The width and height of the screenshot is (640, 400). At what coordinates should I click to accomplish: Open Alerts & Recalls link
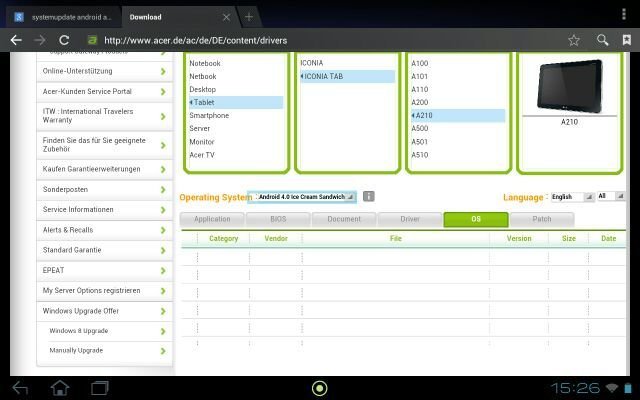pyautogui.click(x=105, y=230)
